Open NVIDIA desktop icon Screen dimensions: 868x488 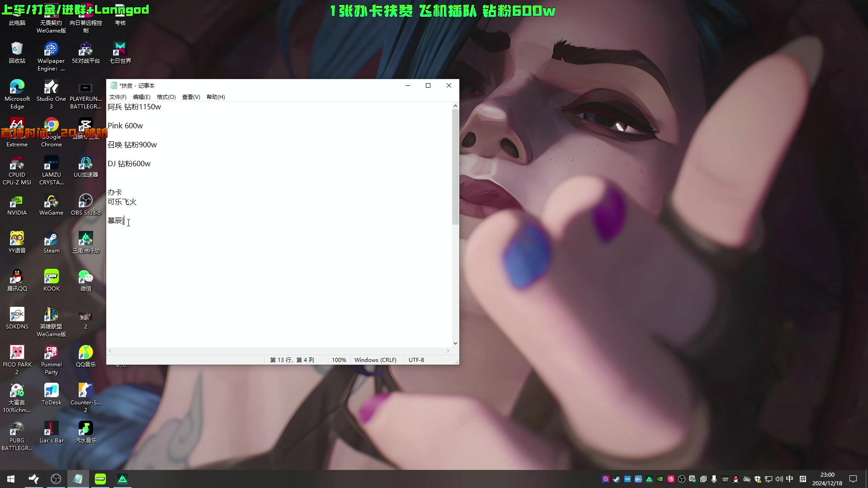(17, 204)
